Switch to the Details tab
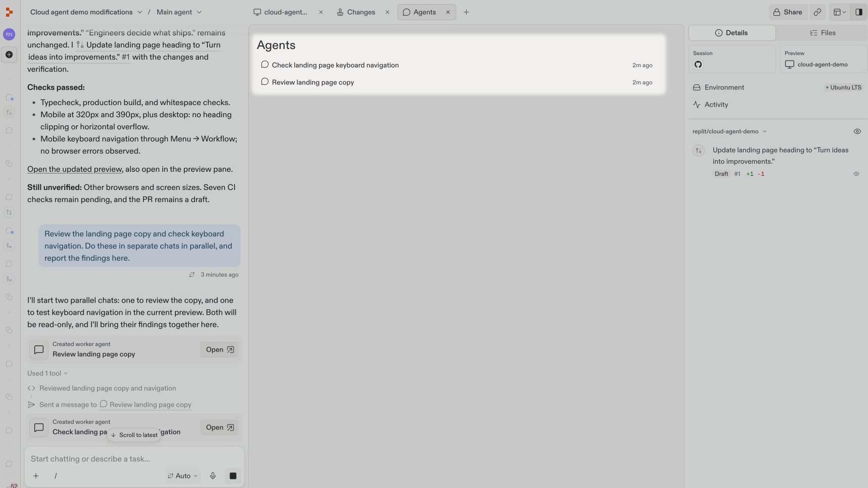This screenshot has width=868, height=488. pos(732,33)
